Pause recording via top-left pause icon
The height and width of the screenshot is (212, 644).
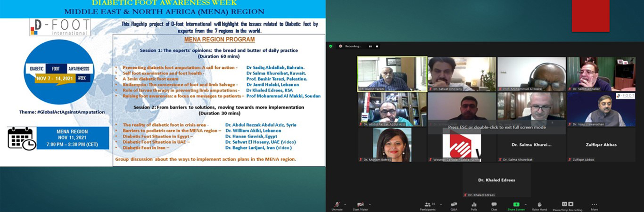pos(370,46)
